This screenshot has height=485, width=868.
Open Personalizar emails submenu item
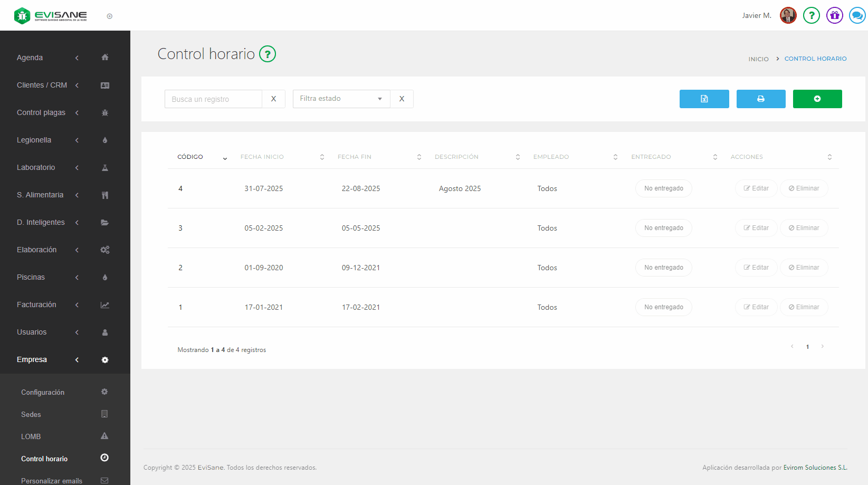[52, 481]
